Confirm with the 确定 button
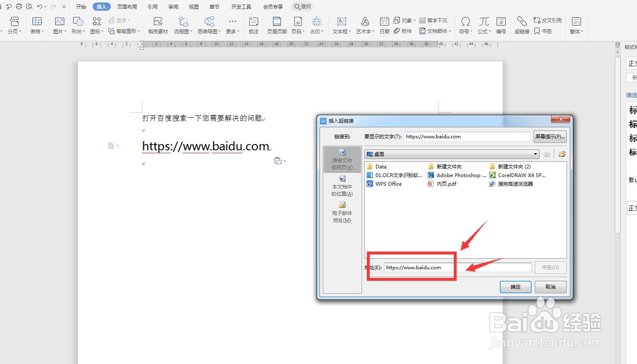Image resolution: width=637 pixels, height=364 pixels. 516,287
